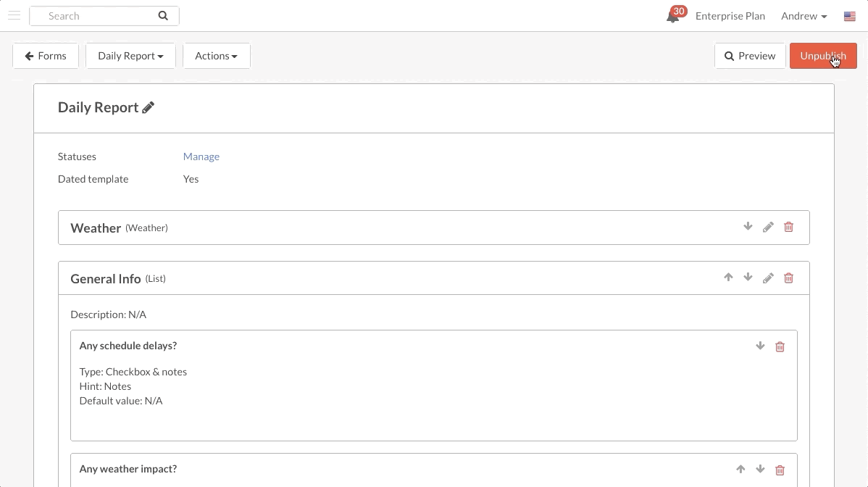Edit the General Info section
The width and height of the screenshot is (868, 487).
coord(768,278)
